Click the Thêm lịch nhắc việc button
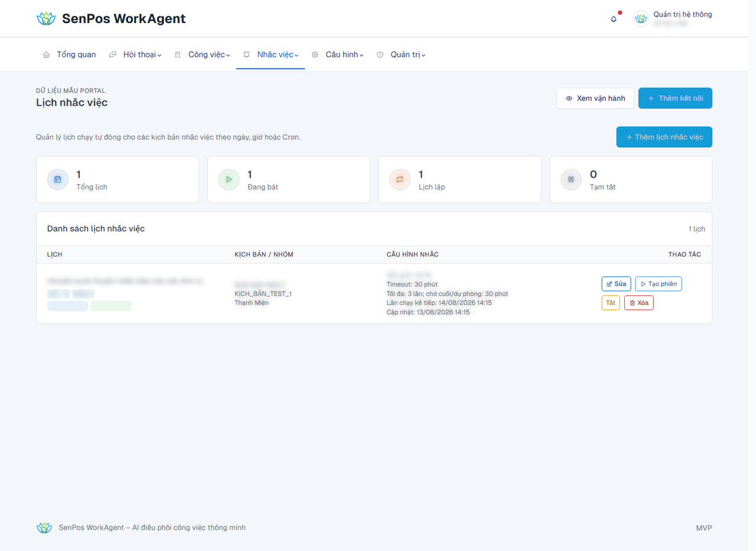The width and height of the screenshot is (756, 551). pos(664,137)
